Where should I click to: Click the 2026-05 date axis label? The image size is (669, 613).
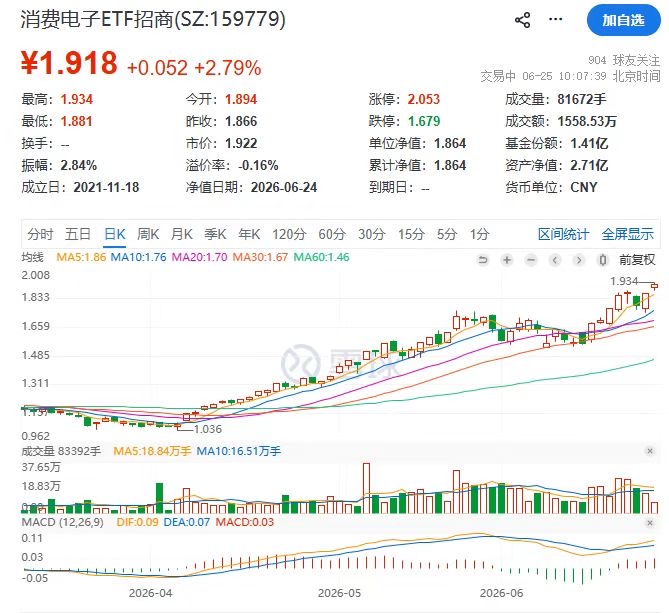pyautogui.click(x=339, y=593)
